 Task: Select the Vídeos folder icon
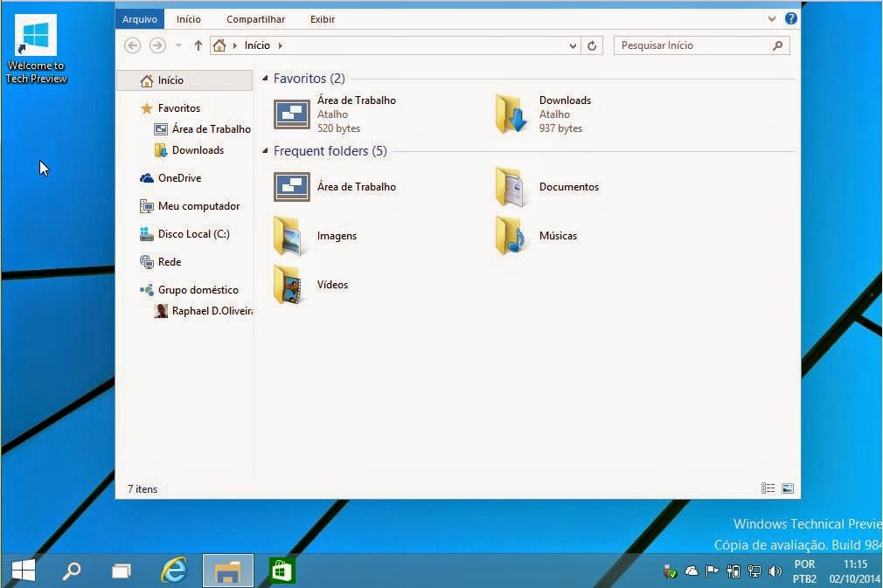(x=289, y=285)
